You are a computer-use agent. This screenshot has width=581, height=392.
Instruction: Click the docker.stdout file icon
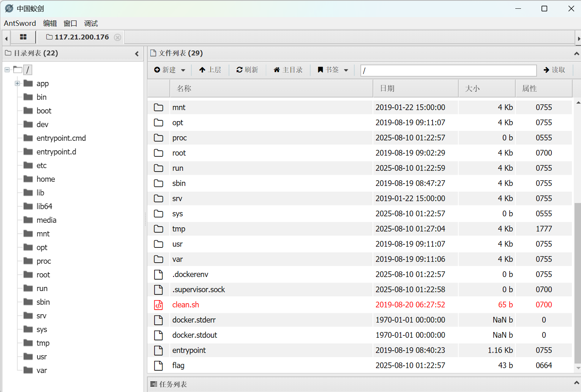click(158, 335)
